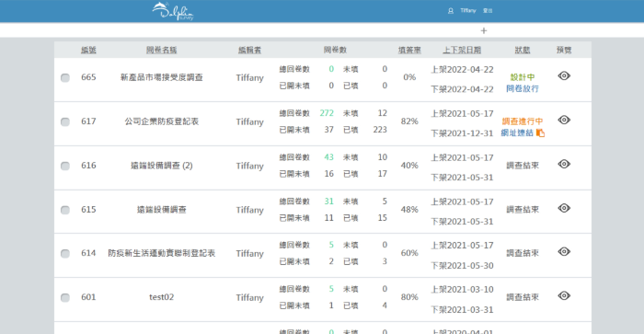This screenshot has height=334, width=644.
Task: Click 調查結束 status in survey 616 row
Action: 523,166
